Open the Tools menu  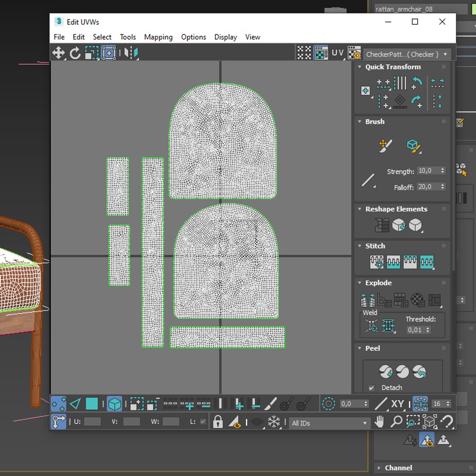(128, 37)
